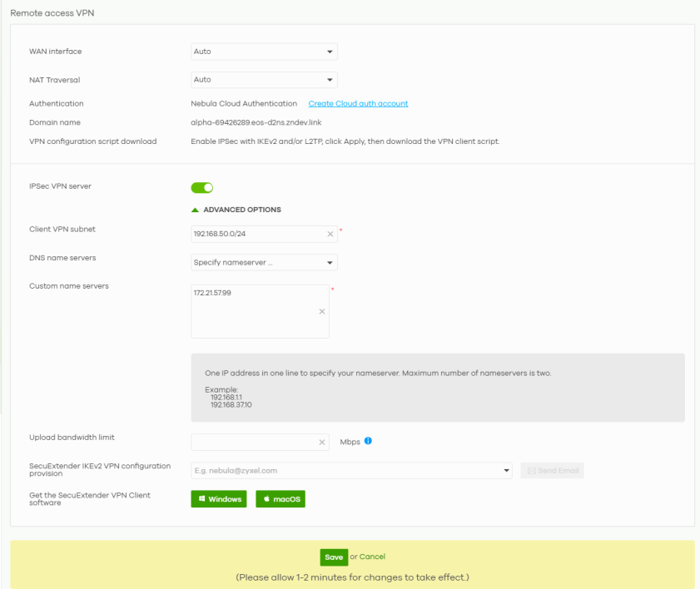Expand the DNS name servers dropdown
This screenshot has width=700, height=589.
pos(264,263)
